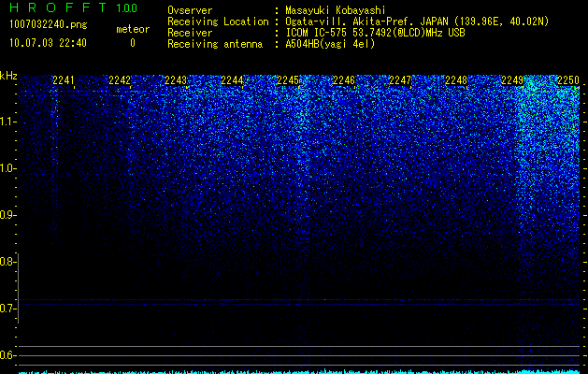This screenshot has height=374, width=588.
Task: Click the 2247 time marker
Action: pyautogui.click(x=400, y=80)
